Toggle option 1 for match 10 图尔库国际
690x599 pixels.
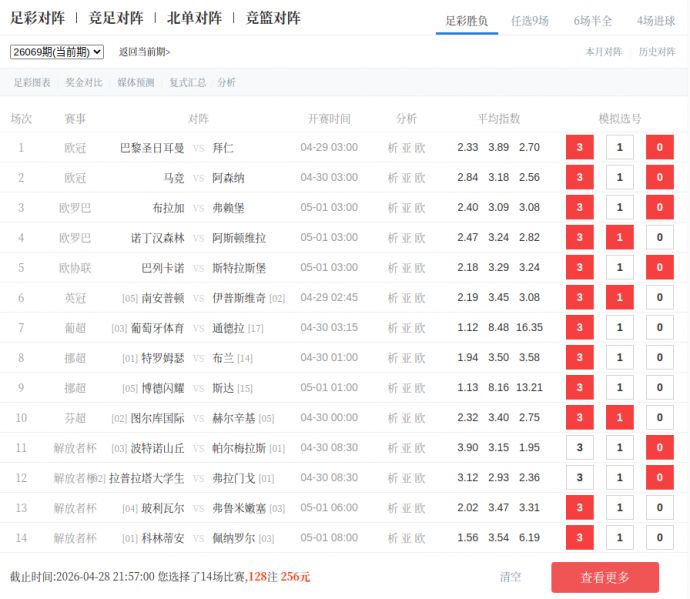(620, 417)
